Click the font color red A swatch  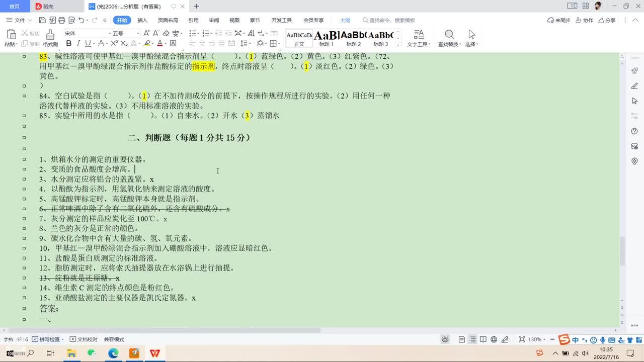[x=159, y=44]
